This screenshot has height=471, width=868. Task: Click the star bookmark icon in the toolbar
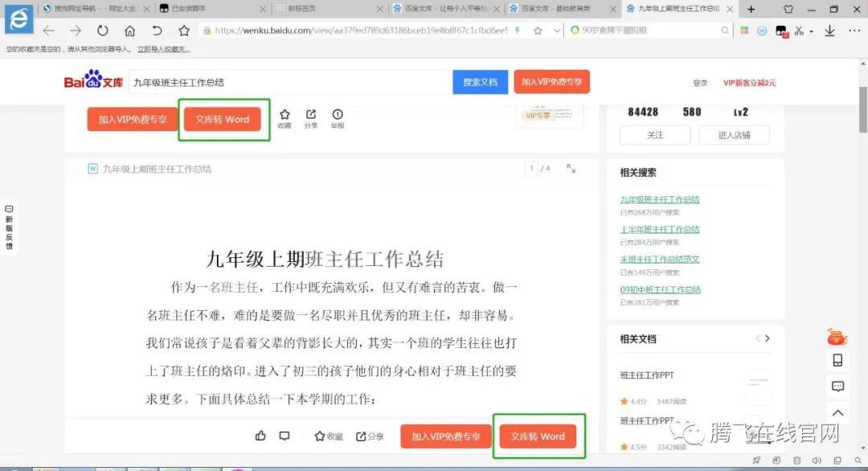click(184, 31)
